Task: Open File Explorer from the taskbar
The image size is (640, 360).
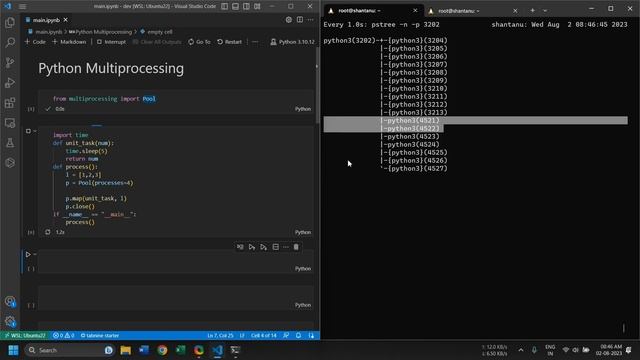Action: [x=125, y=350]
